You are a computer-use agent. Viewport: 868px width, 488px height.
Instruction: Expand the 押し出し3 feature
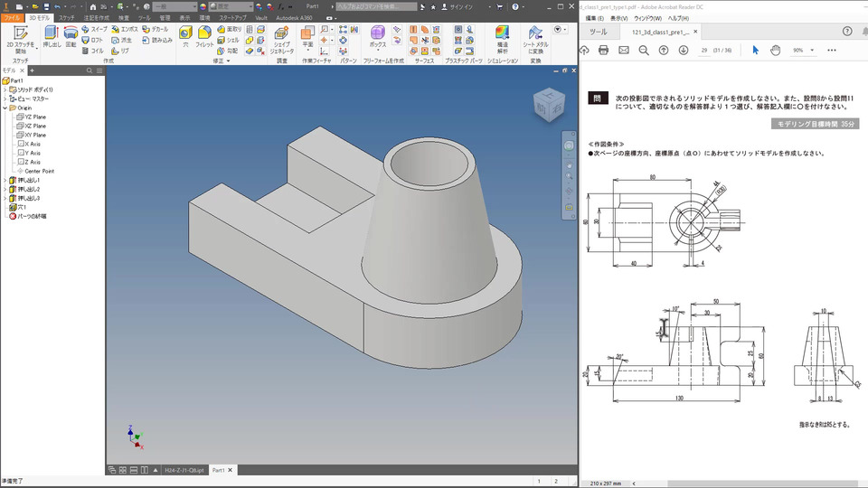(x=5, y=198)
